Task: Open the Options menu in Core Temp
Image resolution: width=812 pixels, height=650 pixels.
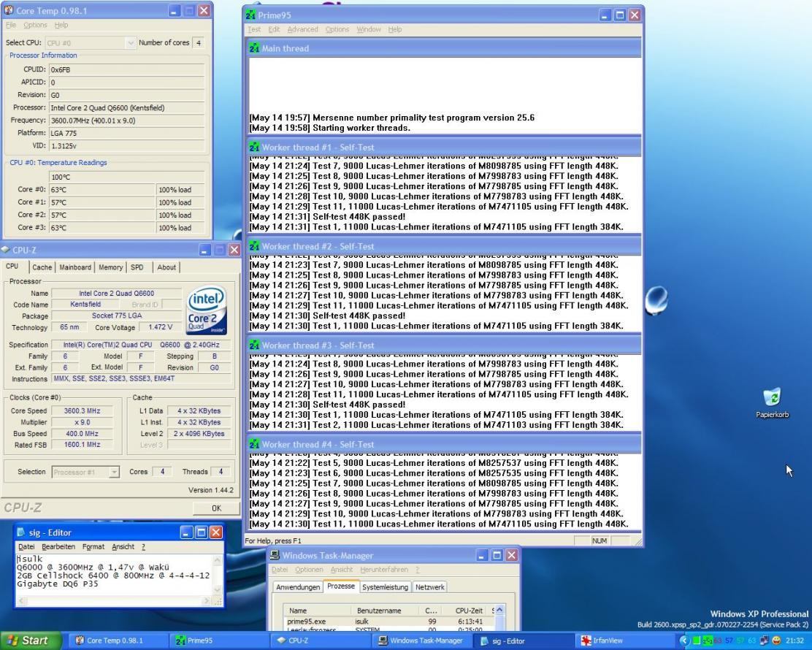Action: point(35,25)
